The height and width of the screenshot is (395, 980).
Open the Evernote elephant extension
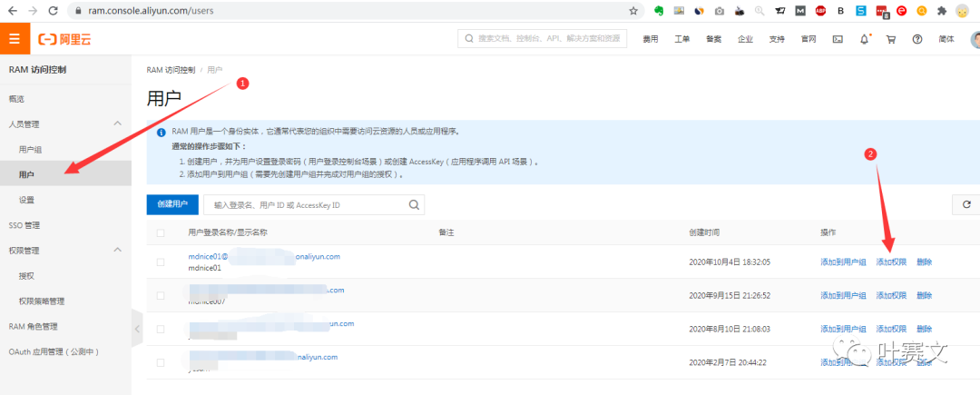pos(658,11)
